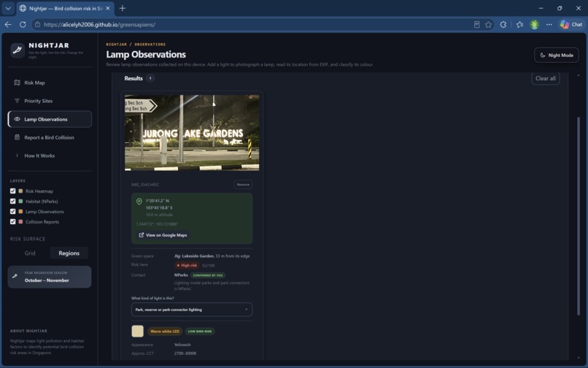The height and width of the screenshot is (368, 588).
Task: Click the Clear all button
Action: [545, 78]
